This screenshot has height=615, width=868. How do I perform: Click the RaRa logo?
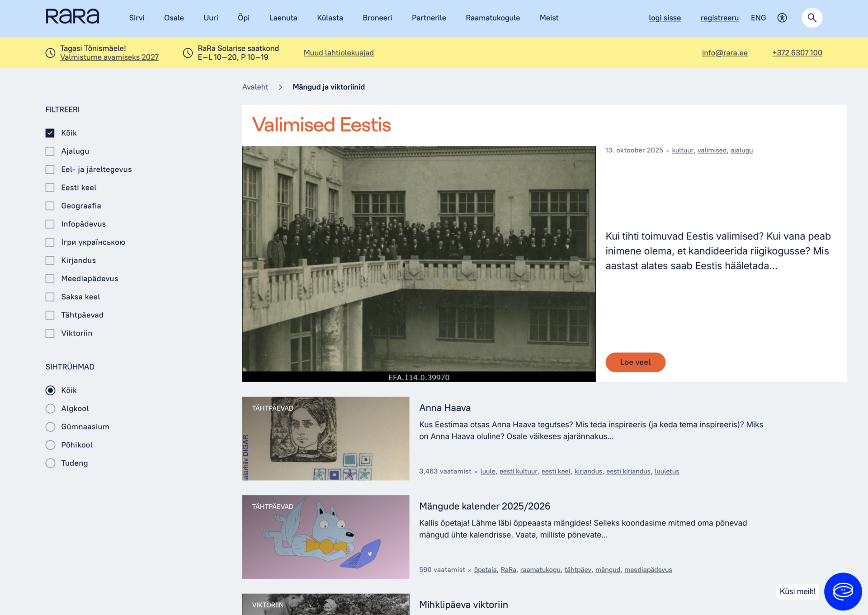tap(72, 17)
